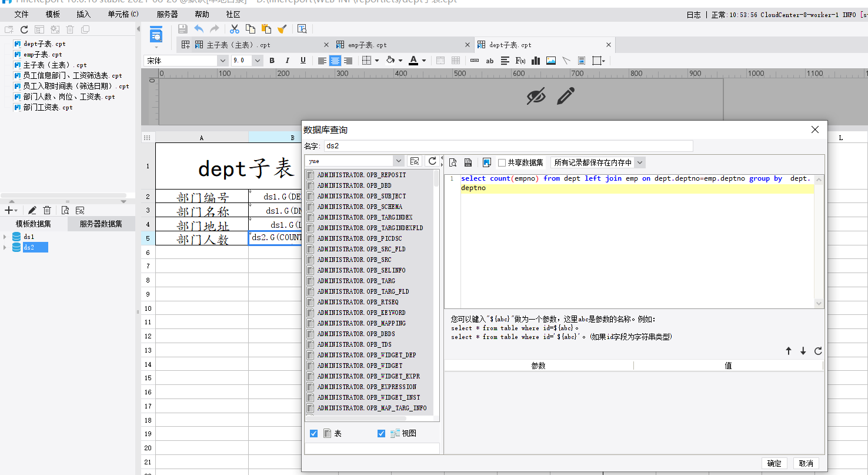Refresh table list in the query dialog
This screenshot has height=475, width=868.
[x=432, y=161]
